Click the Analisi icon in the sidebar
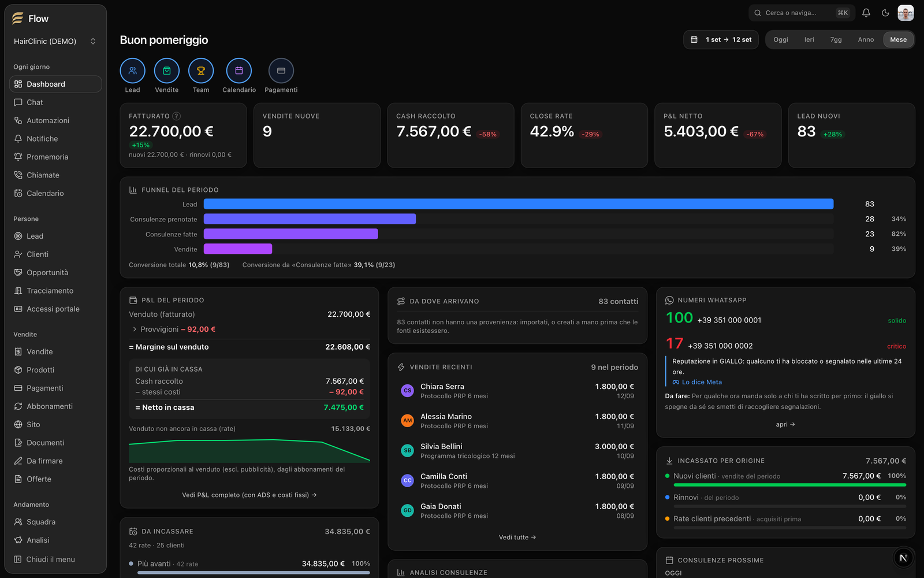 pos(18,540)
